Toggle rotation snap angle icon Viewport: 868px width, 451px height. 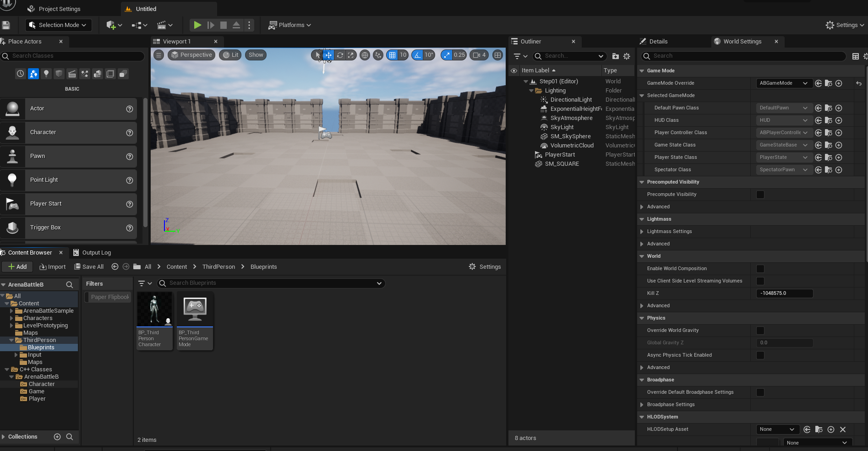click(x=417, y=55)
